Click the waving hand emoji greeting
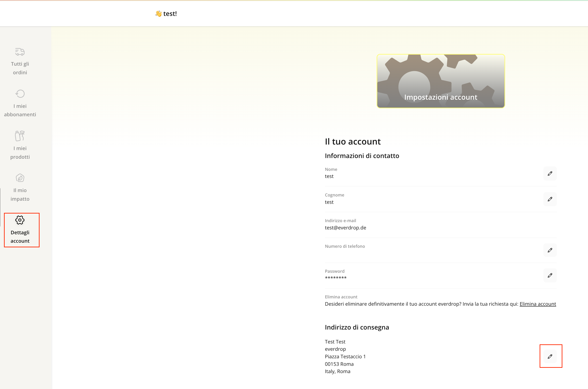The height and width of the screenshot is (389, 588). [158, 14]
